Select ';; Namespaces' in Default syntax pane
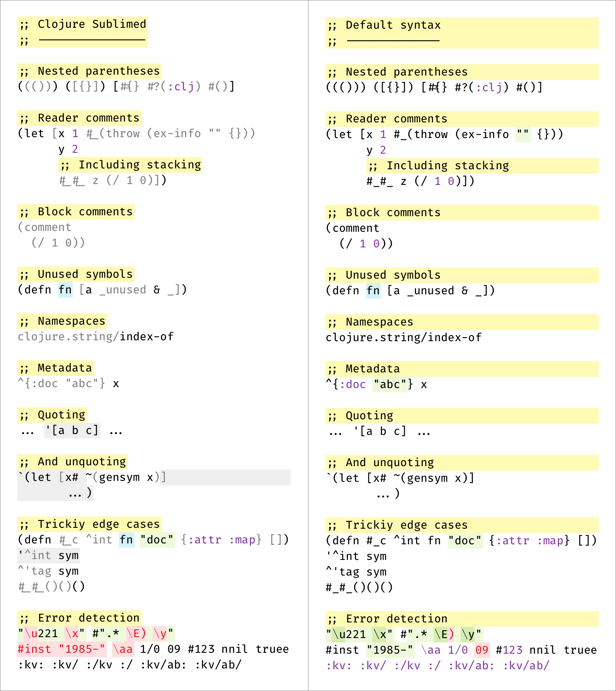616x691 pixels. [x=370, y=322]
